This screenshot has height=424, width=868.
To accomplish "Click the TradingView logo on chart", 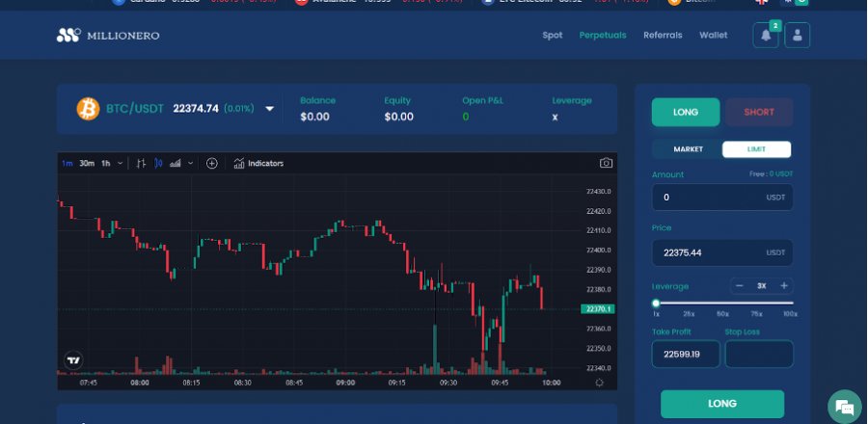I will [73, 360].
